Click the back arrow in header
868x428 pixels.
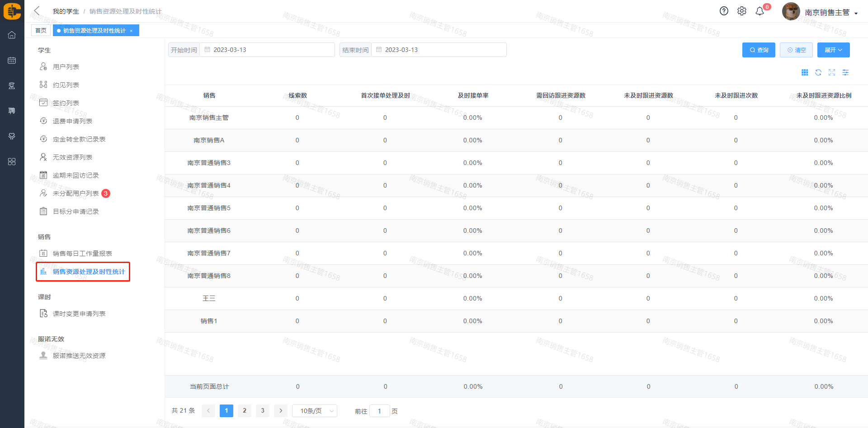pyautogui.click(x=37, y=11)
